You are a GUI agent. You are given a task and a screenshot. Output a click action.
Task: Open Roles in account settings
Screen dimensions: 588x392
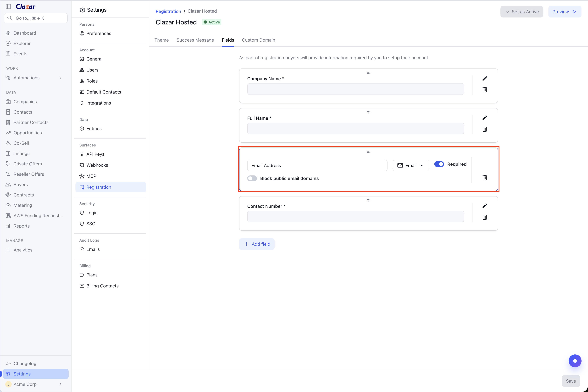pos(111,81)
